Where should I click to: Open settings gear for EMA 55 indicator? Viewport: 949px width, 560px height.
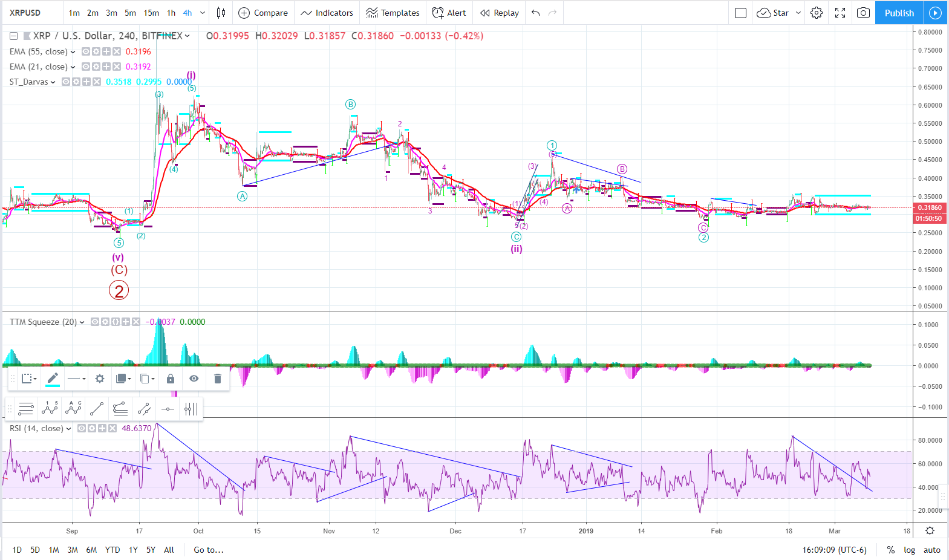click(96, 51)
